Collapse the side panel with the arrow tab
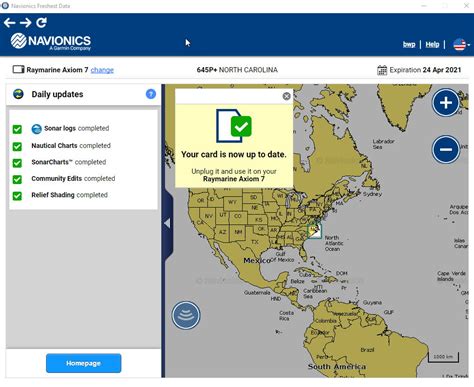 tap(168, 223)
